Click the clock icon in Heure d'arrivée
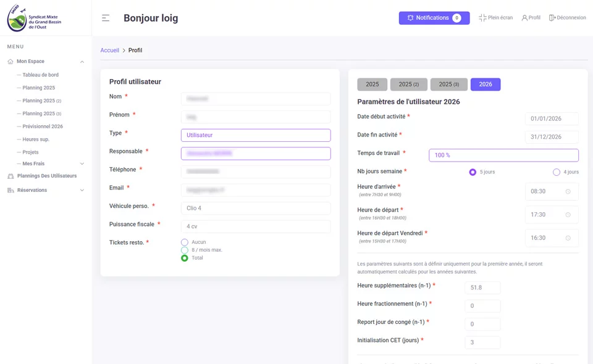 click(x=568, y=191)
